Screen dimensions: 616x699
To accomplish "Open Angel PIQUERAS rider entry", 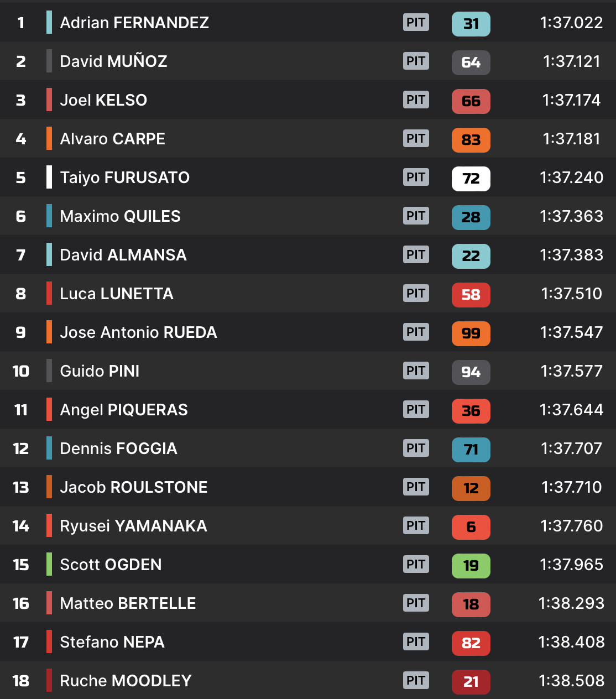I will pyautogui.click(x=123, y=410).
